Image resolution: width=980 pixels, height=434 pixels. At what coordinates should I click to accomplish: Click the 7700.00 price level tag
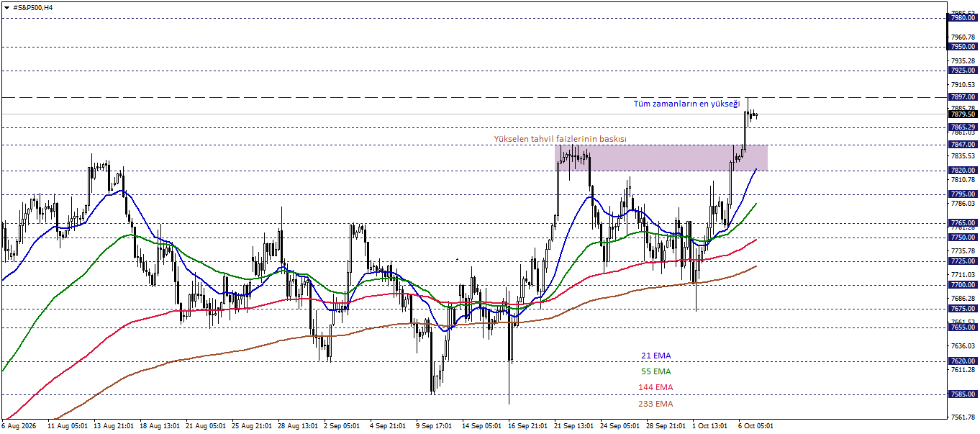click(x=963, y=285)
